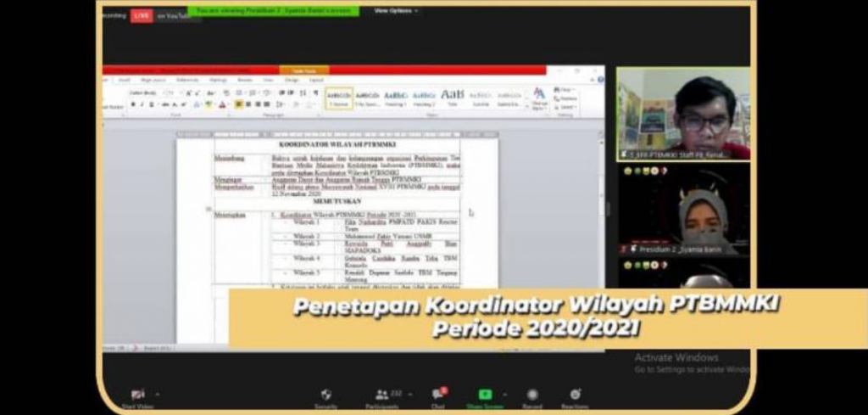The width and height of the screenshot is (868, 415).
Task: Open the Design tab under Table Tools
Action: 292,81
